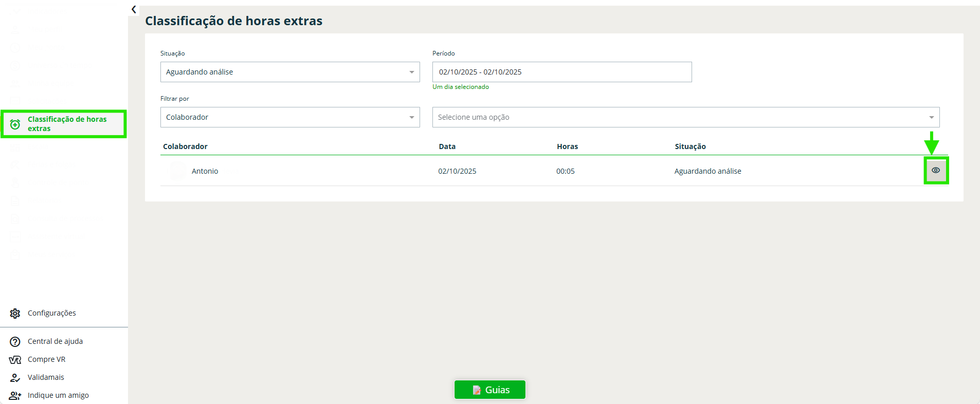Screen dimensions: 980x404
Task: Click the Colaborador column header
Action: coord(185,146)
